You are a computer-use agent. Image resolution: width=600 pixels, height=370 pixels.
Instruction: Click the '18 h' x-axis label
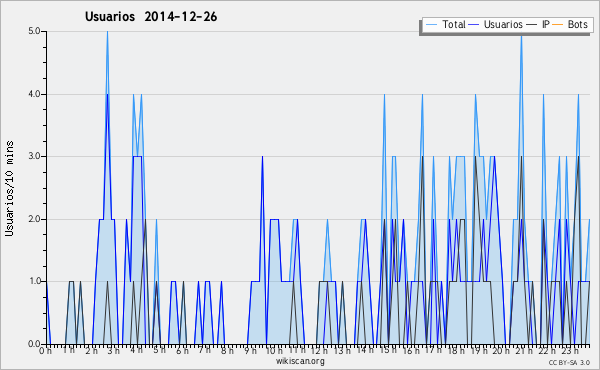tap(456, 351)
